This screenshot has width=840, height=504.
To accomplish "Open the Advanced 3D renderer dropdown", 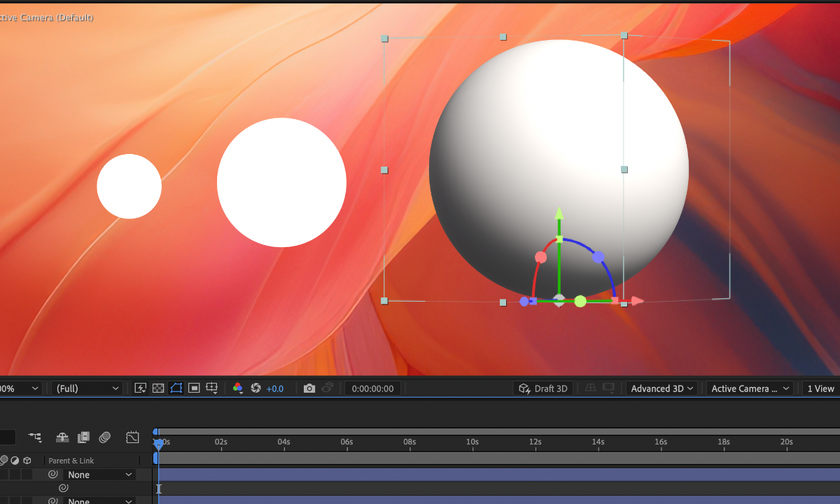I will point(662,388).
